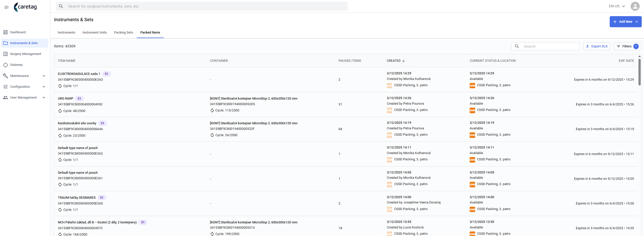The width and height of the screenshot is (644, 236).
Task: Click the pouch with ID ending E3A1
Action: [80, 178]
